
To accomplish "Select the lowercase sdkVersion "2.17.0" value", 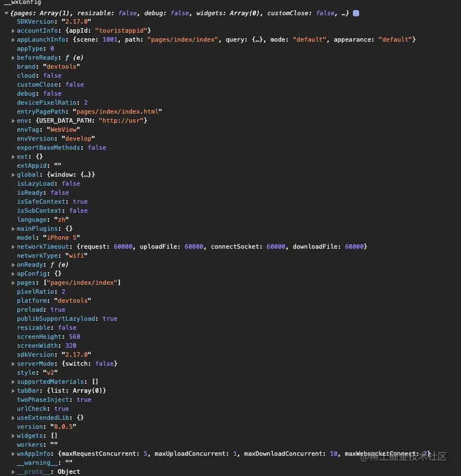I will 76,354.
